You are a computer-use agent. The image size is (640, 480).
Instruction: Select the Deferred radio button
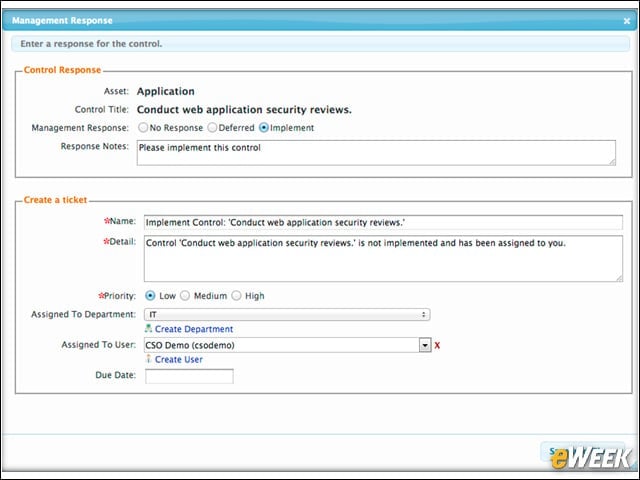click(x=212, y=127)
